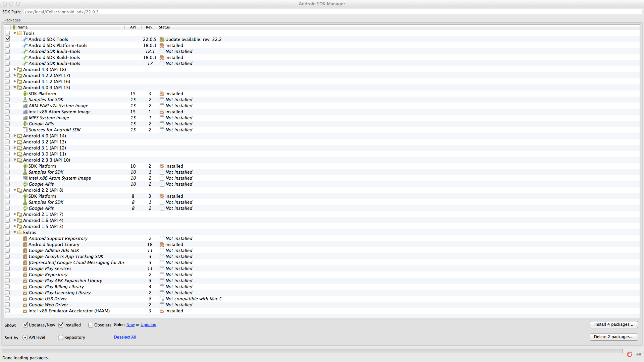Click the Status column header
The image size is (644, 362).
tap(190, 27)
